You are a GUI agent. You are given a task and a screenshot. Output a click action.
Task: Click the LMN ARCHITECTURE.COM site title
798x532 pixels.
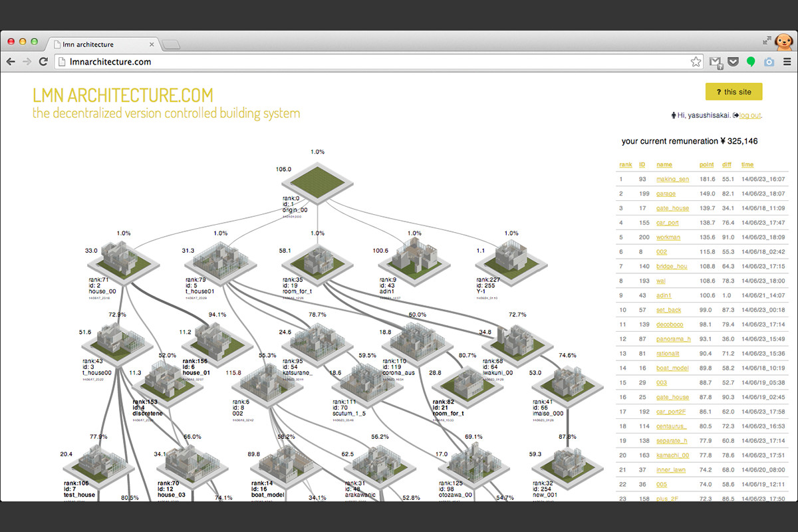123,95
